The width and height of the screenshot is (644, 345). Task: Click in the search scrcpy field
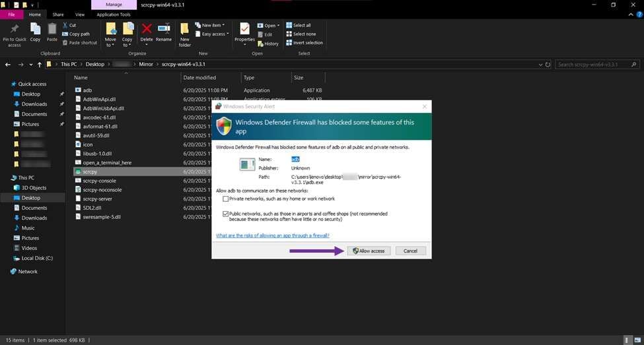(597, 65)
